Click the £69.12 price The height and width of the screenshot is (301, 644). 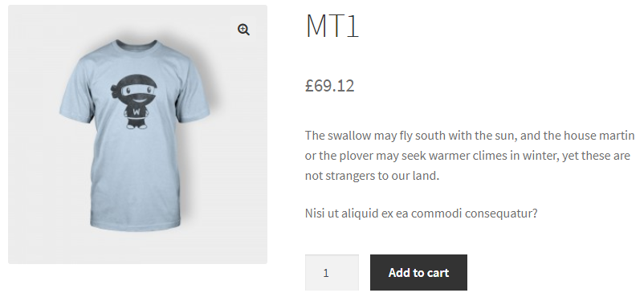(330, 86)
